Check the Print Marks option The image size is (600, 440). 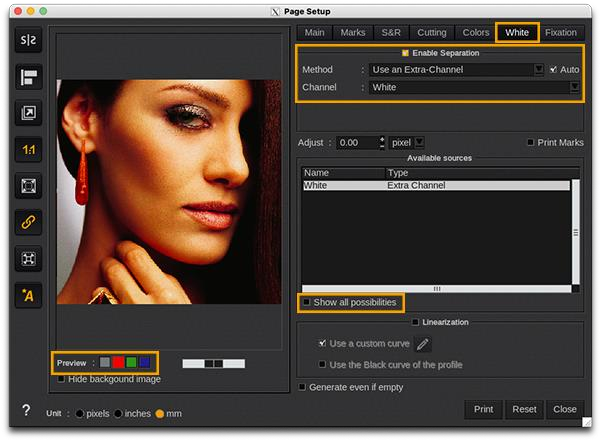tap(531, 143)
